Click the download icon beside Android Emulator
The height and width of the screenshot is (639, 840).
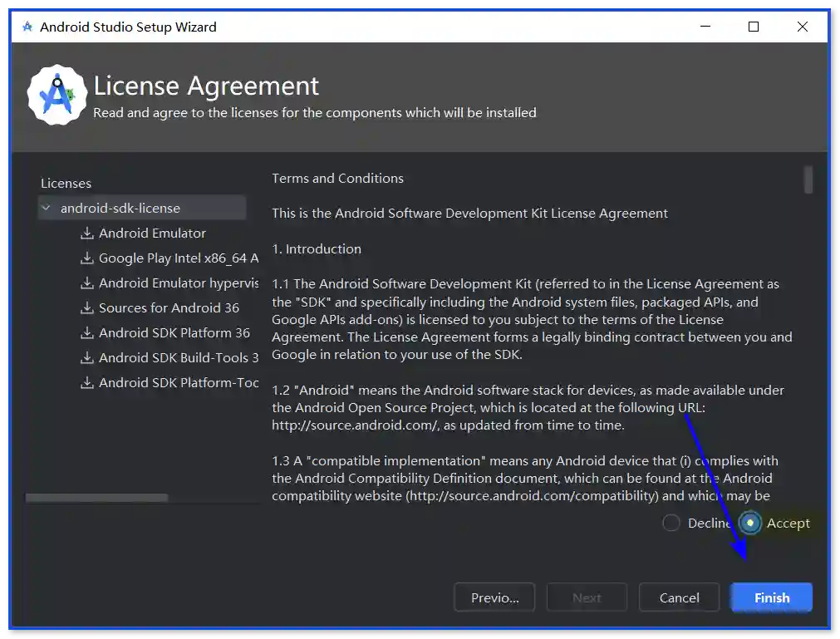pyautogui.click(x=86, y=233)
